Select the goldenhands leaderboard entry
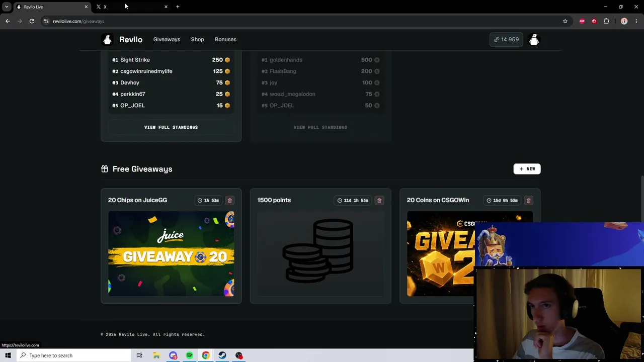The width and height of the screenshot is (644, 362). [x=320, y=60]
